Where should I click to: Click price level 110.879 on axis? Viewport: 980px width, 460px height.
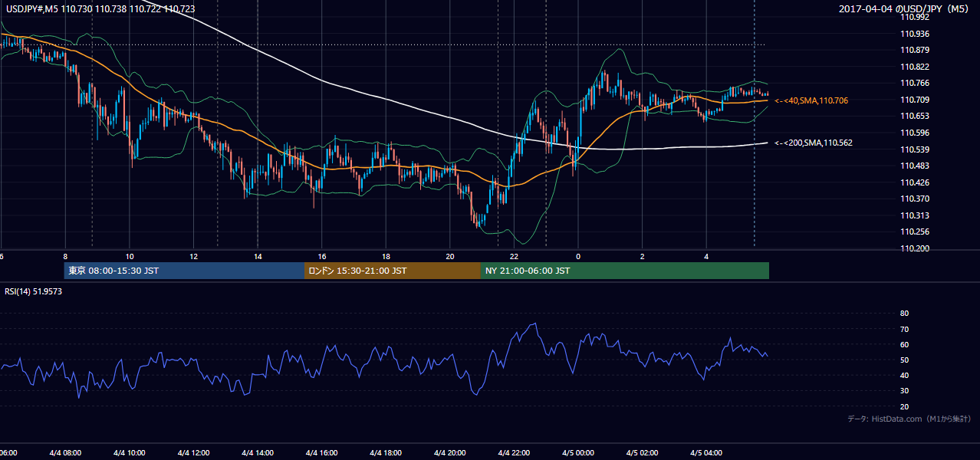(x=915, y=50)
